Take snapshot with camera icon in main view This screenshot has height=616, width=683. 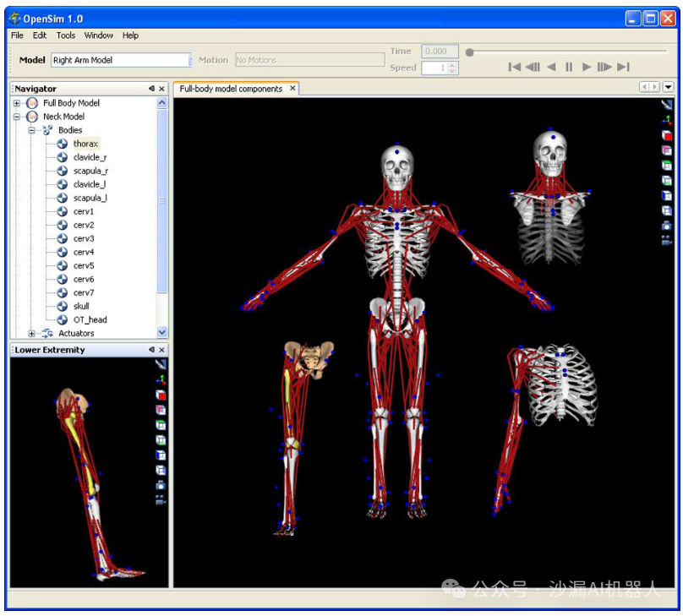pos(666,226)
